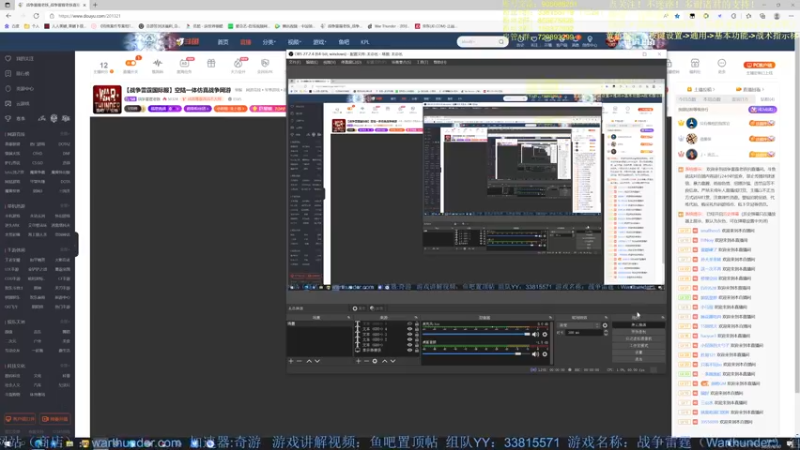Mute the second audio mixer channel
Image resolution: width=800 pixels, height=450 pixels.
(535, 354)
